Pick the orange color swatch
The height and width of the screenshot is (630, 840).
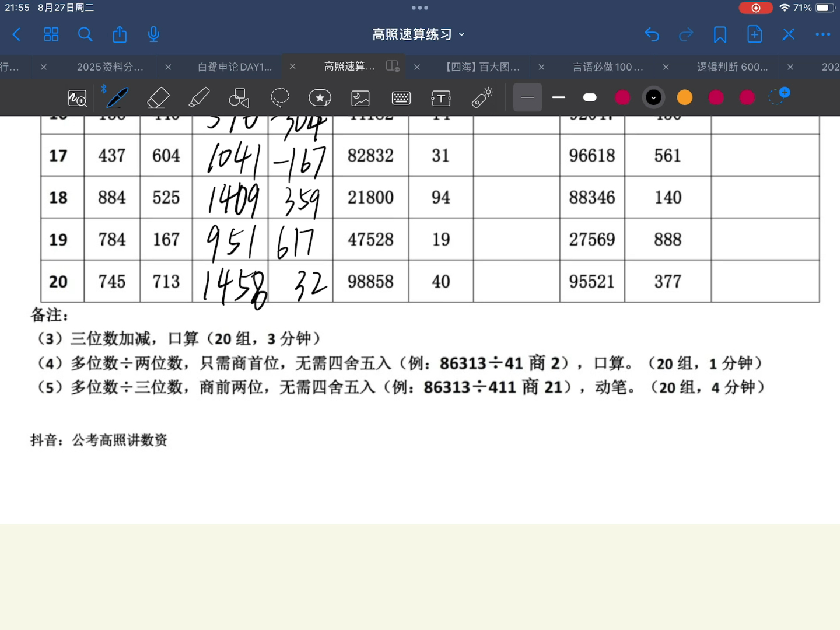click(x=685, y=97)
